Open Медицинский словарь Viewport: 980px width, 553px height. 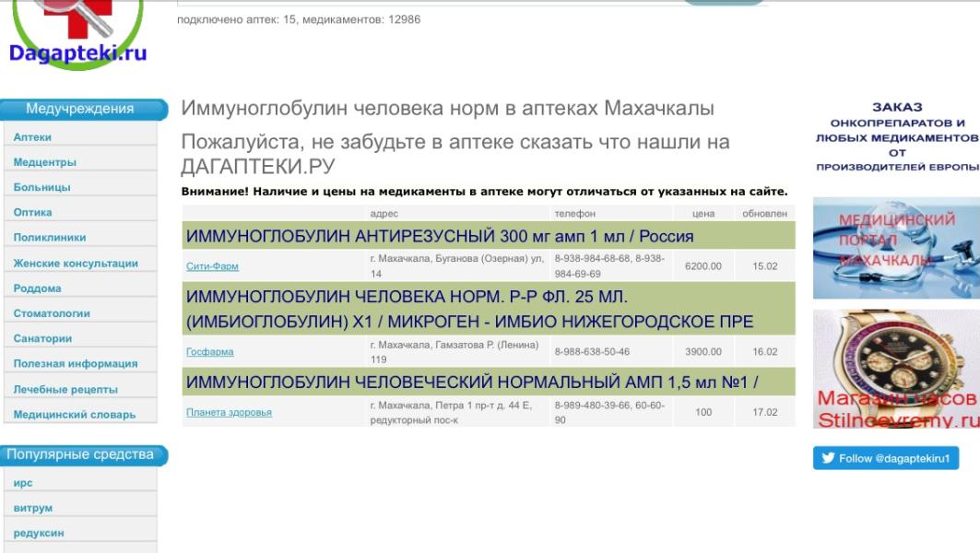click(x=74, y=415)
